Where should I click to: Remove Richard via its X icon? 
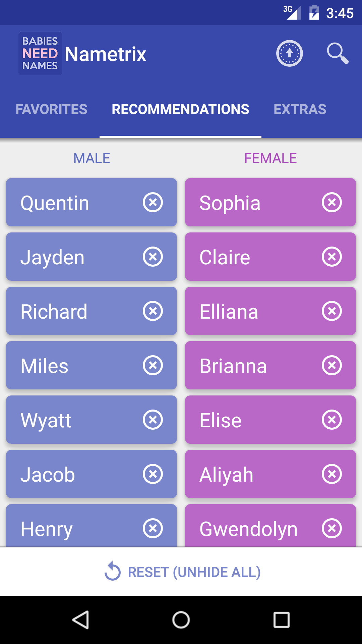pos(153,311)
